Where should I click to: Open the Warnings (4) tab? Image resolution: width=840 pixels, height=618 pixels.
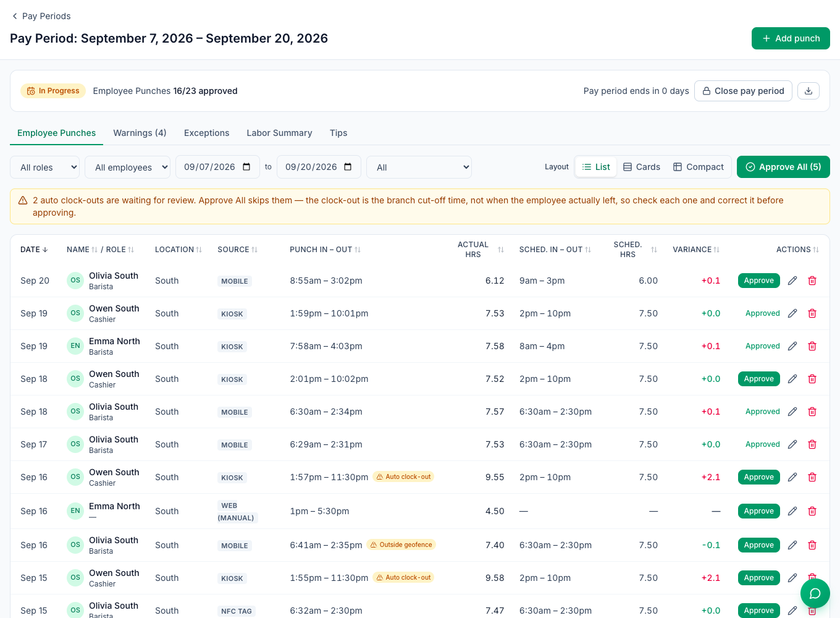[140, 133]
